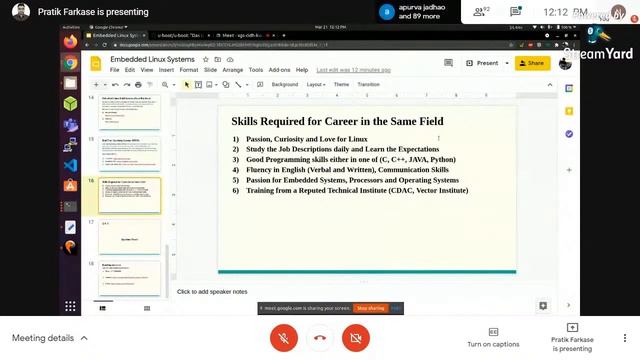640x360 pixels.
Task: Select slide 18 thumbnail in filmstrip
Action: pos(129,278)
